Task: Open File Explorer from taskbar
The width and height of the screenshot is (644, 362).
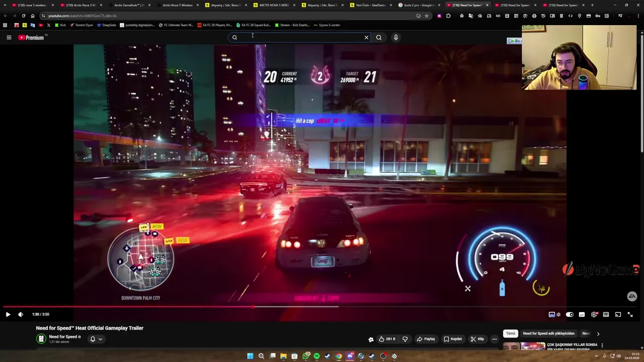Action: [x=283, y=356]
